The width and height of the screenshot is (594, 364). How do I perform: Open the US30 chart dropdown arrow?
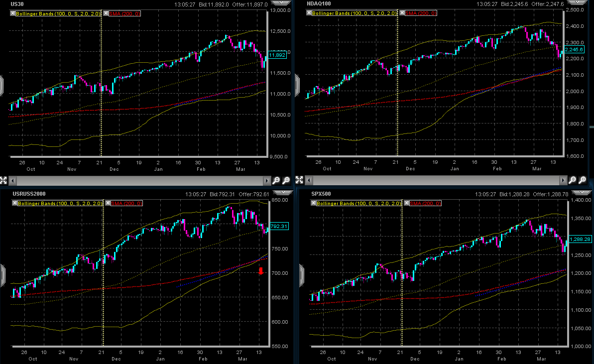point(281,2)
